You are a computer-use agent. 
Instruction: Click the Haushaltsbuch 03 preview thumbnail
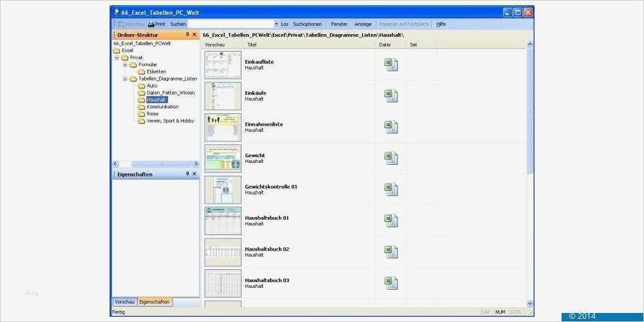coord(223,283)
